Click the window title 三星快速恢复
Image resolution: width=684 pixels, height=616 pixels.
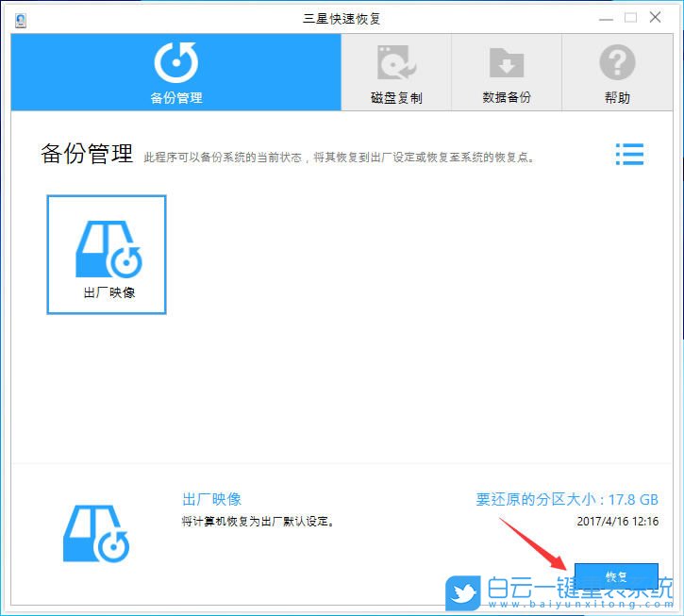click(342, 19)
